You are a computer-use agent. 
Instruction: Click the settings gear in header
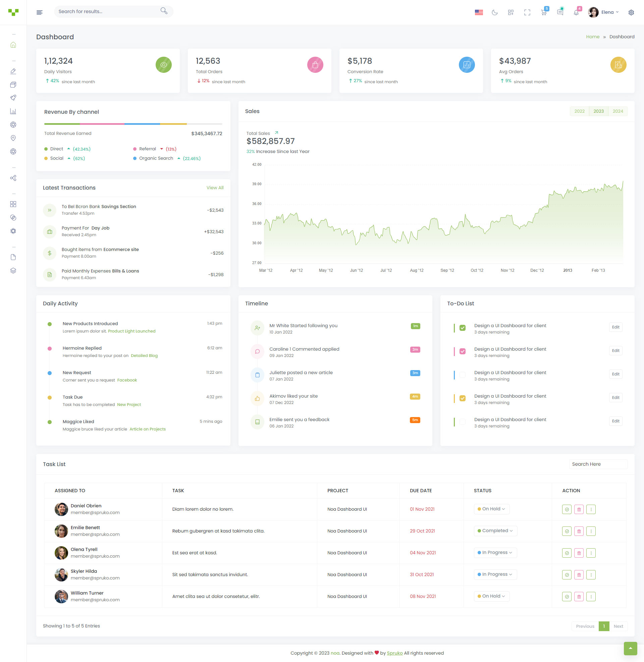pyautogui.click(x=631, y=12)
